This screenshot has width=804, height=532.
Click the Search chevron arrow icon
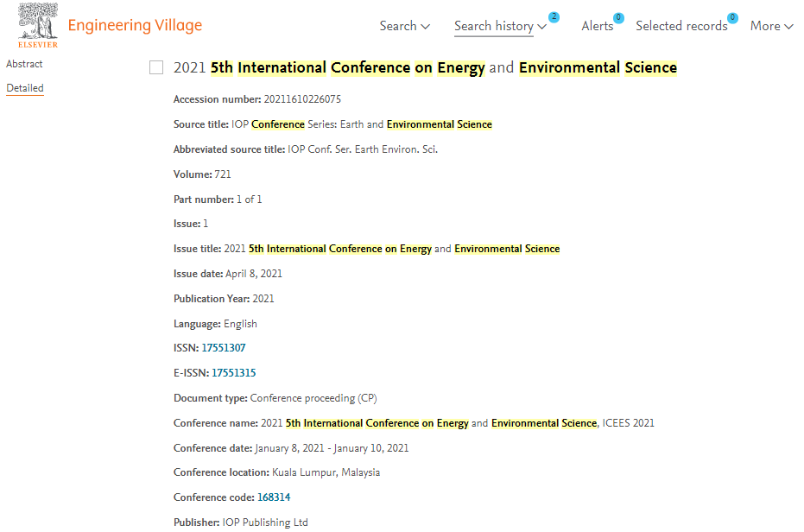click(425, 27)
